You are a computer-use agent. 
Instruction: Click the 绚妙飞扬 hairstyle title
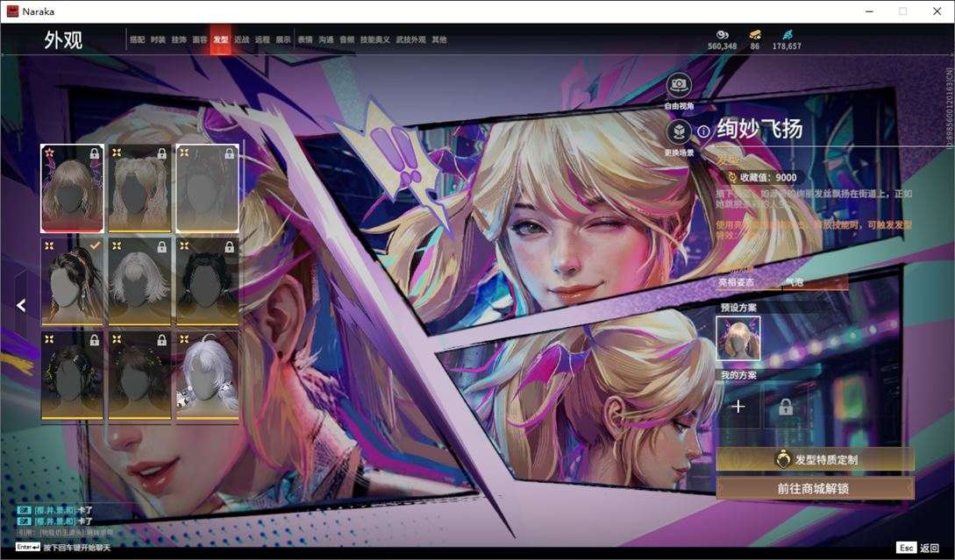pyautogui.click(x=759, y=129)
